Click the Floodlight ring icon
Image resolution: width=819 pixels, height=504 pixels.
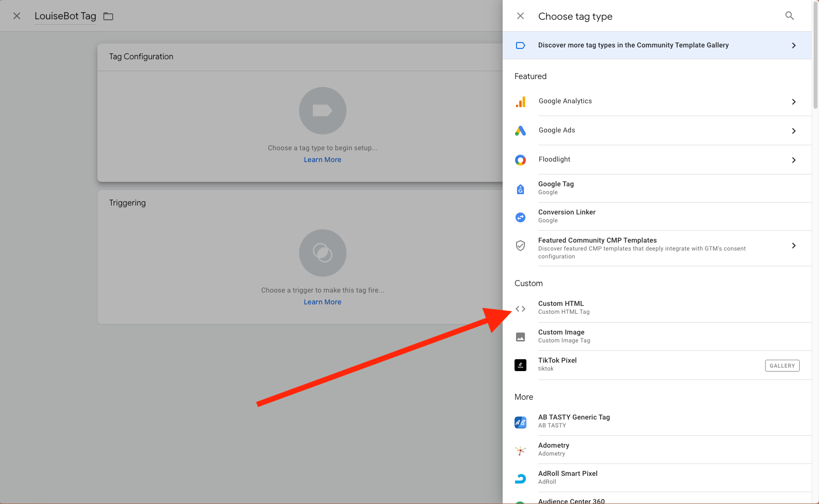point(520,160)
